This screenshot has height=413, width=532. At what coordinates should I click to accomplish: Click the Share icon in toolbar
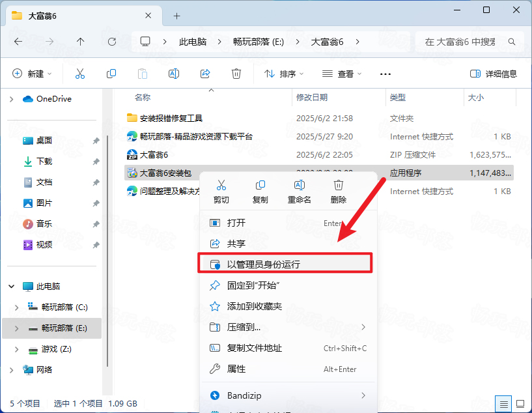[x=205, y=74]
